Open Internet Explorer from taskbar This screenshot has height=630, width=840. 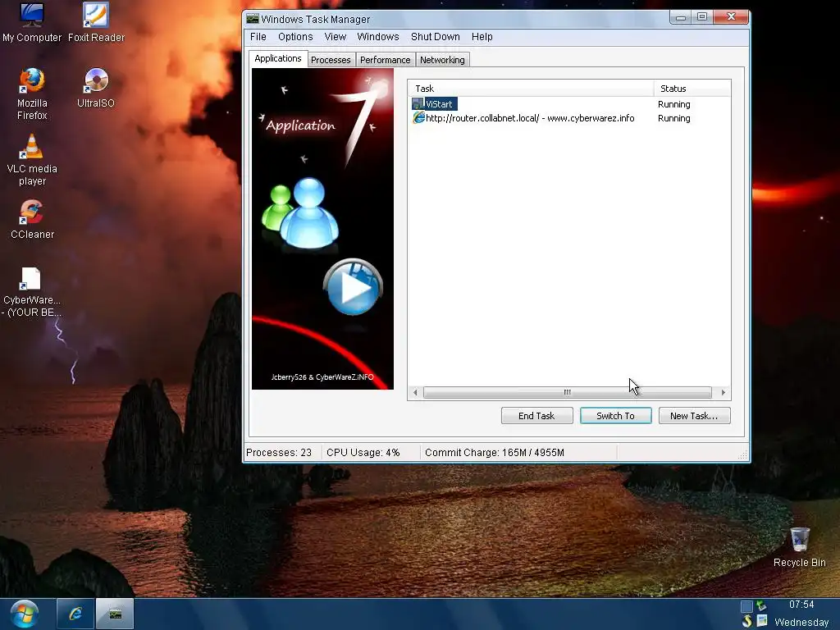tap(75, 614)
